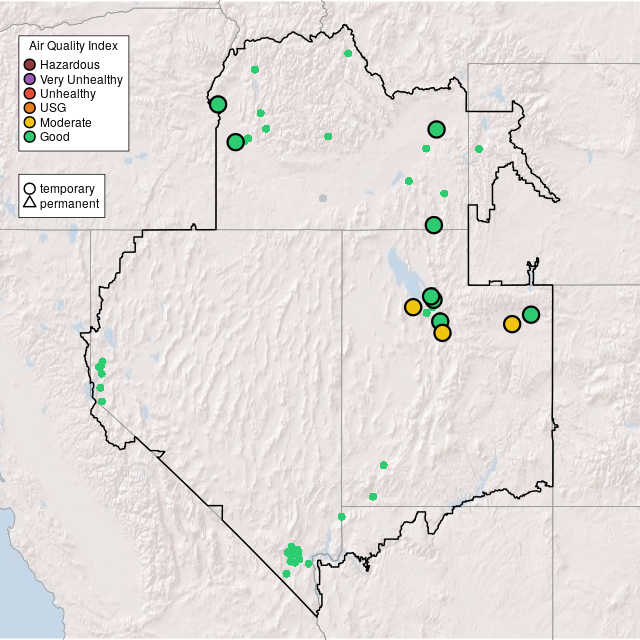Select the westernmost large green monitor marker
The width and height of the screenshot is (640, 640).
coord(218,104)
